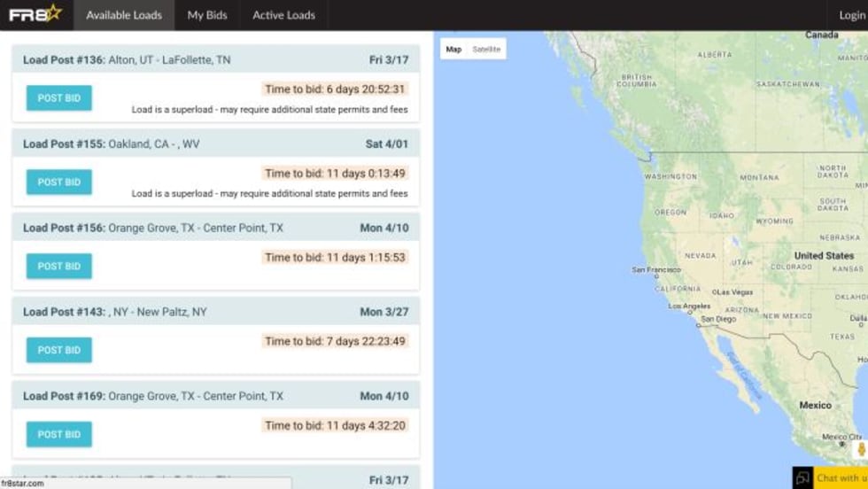The width and height of the screenshot is (868, 489).
Task: Post bid on Oakland, CA load #155
Action: [x=59, y=182]
